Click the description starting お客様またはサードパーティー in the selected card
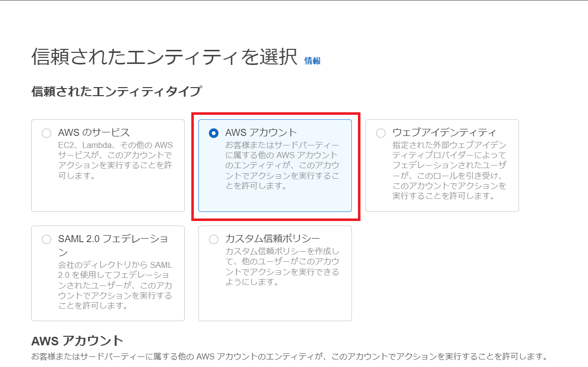The image size is (588, 367). [282, 165]
